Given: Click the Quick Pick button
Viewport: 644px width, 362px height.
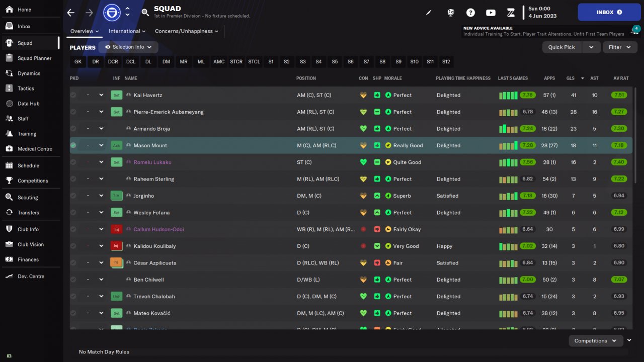Looking at the screenshot, I should pyautogui.click(x=561, y=47).
